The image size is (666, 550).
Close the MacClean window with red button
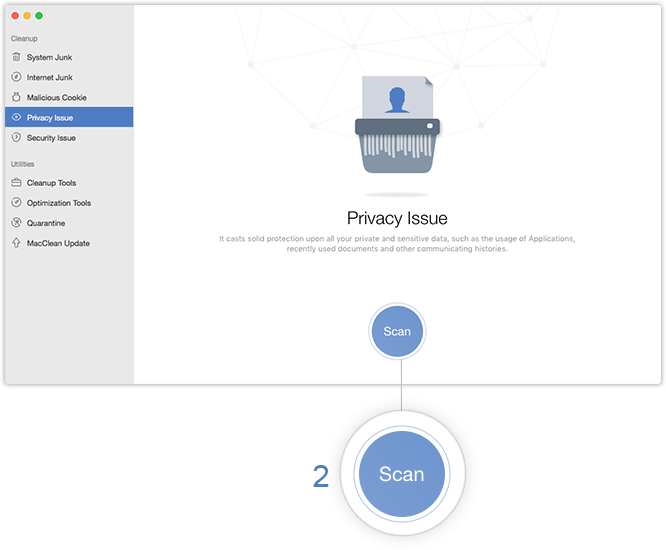tap(16, 17)
